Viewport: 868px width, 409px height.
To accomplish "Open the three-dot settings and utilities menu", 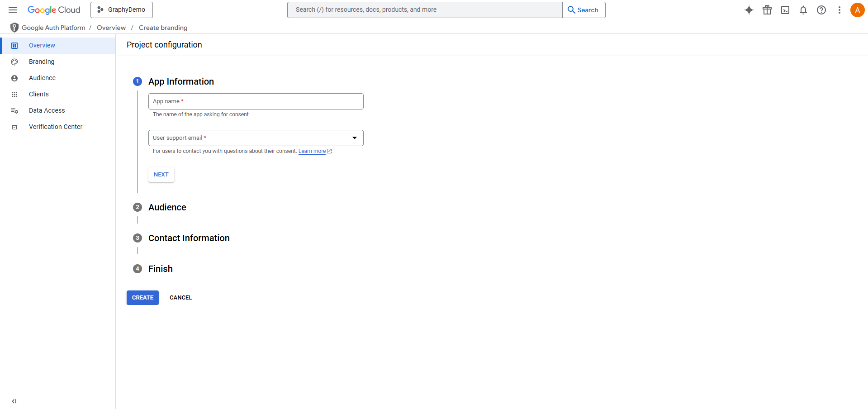I will coord(840,10).
